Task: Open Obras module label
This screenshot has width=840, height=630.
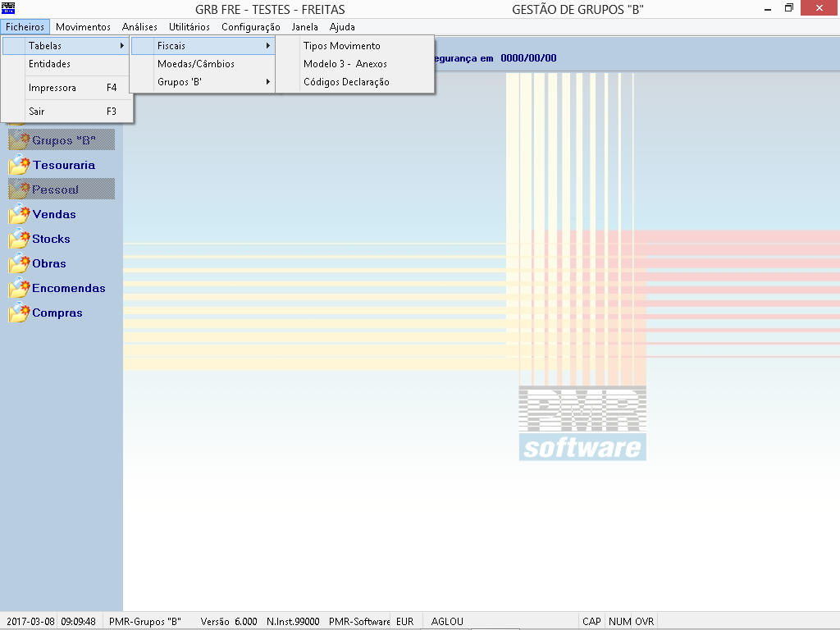Action: [48, 263]
